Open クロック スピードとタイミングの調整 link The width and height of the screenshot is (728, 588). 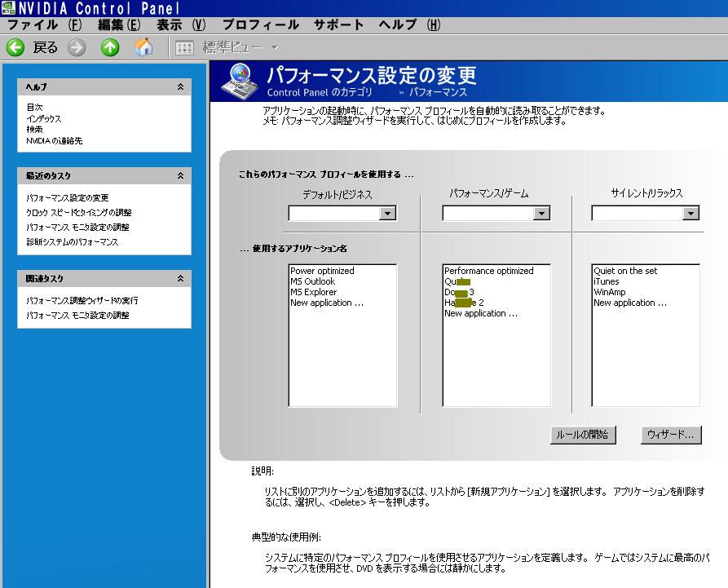pyautogui.click(x=79, y=213)
